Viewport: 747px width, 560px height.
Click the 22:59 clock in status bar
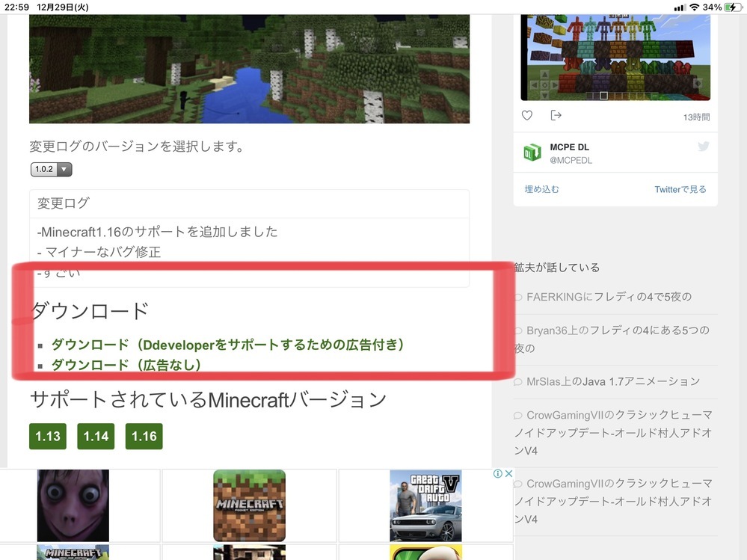click(16, 7)
